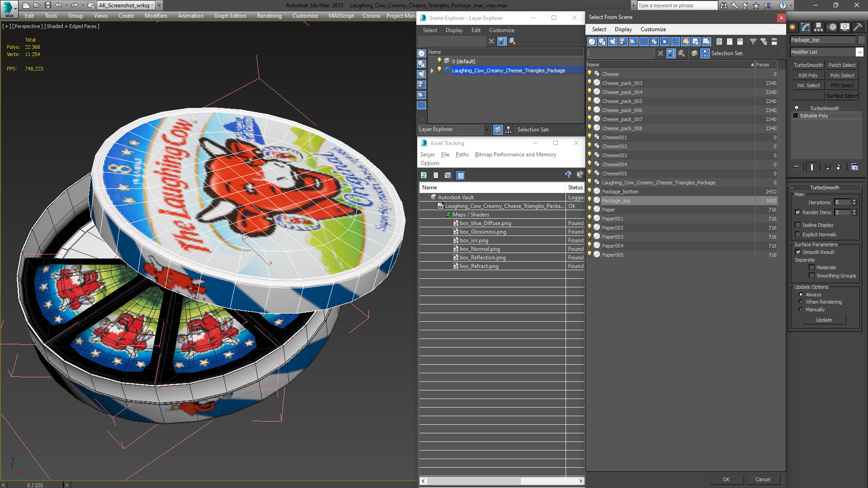Switch to Sort by Layer in Select From Scene
This screenshot has width=868, height=488.
pyautogui.click(x=694, y=53)
